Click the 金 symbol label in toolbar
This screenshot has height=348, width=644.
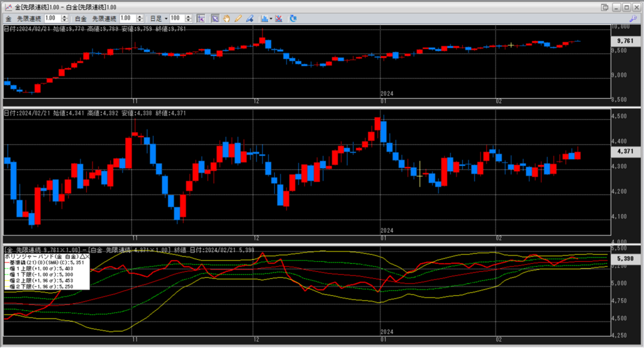point(9,18)
